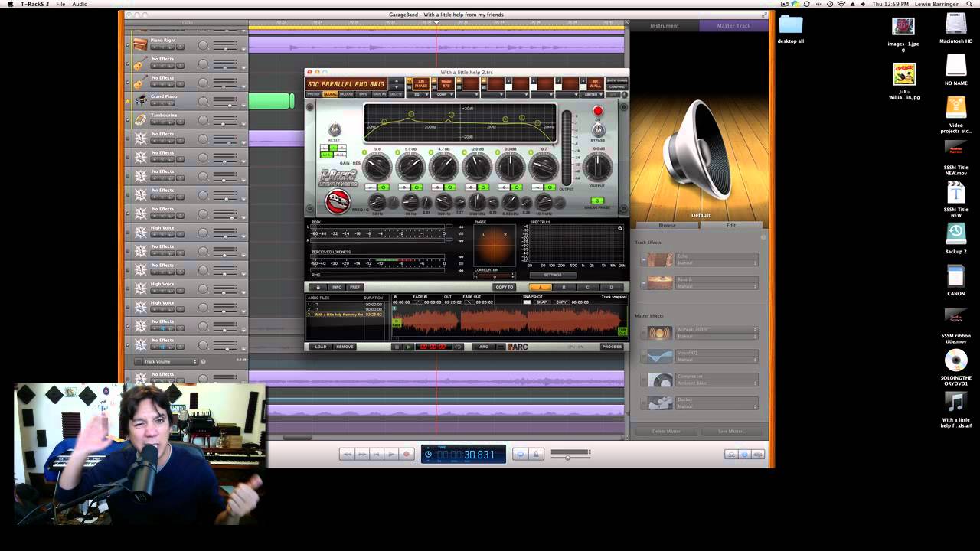Open the LIMITER module slot dropdown

[592, 95]
